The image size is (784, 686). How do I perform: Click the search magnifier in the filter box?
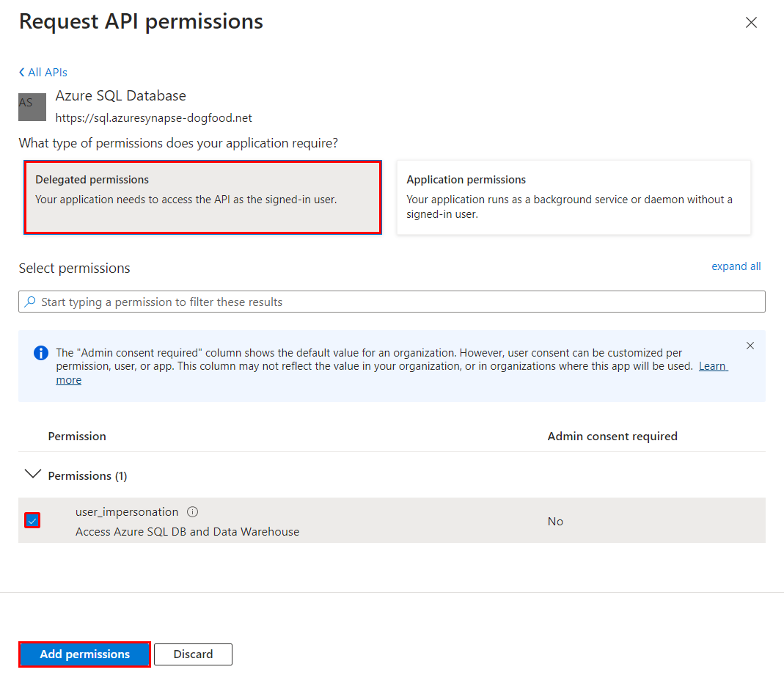click(29, 302)
